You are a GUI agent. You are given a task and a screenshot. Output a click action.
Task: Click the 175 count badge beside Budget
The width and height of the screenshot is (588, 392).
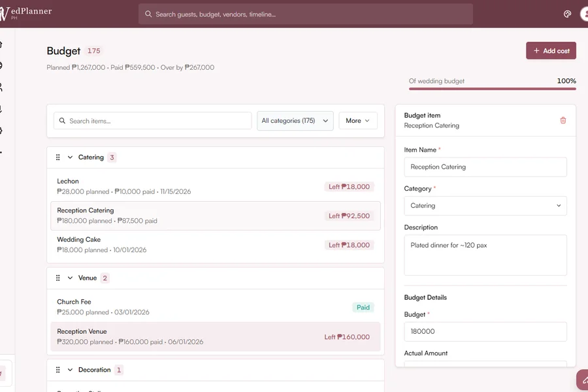pos(93,51)
